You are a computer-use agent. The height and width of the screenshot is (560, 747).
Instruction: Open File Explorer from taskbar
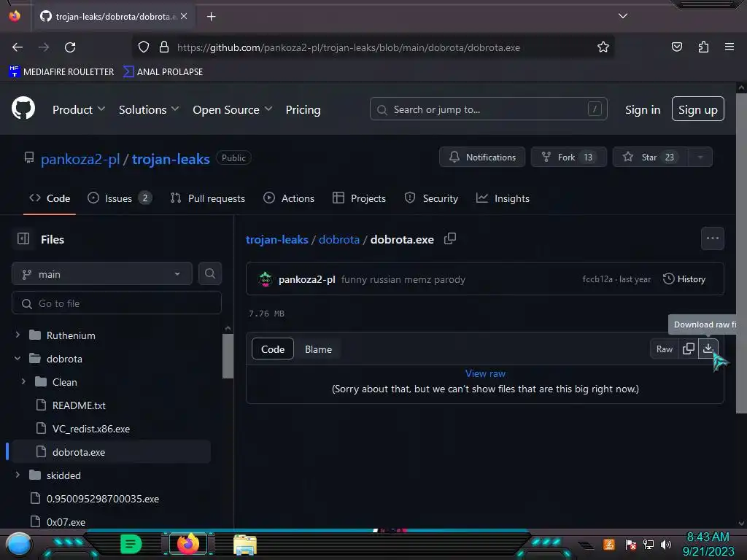(245, 544)
